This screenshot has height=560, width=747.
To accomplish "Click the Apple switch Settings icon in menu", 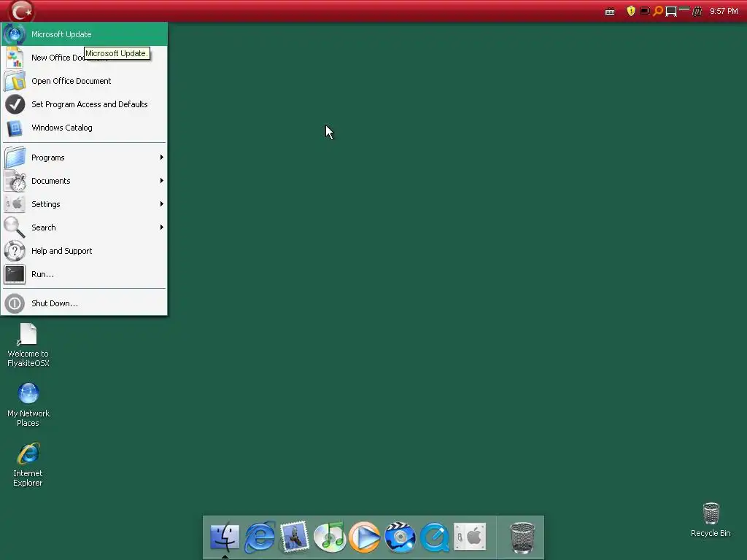I will point(15,204).
